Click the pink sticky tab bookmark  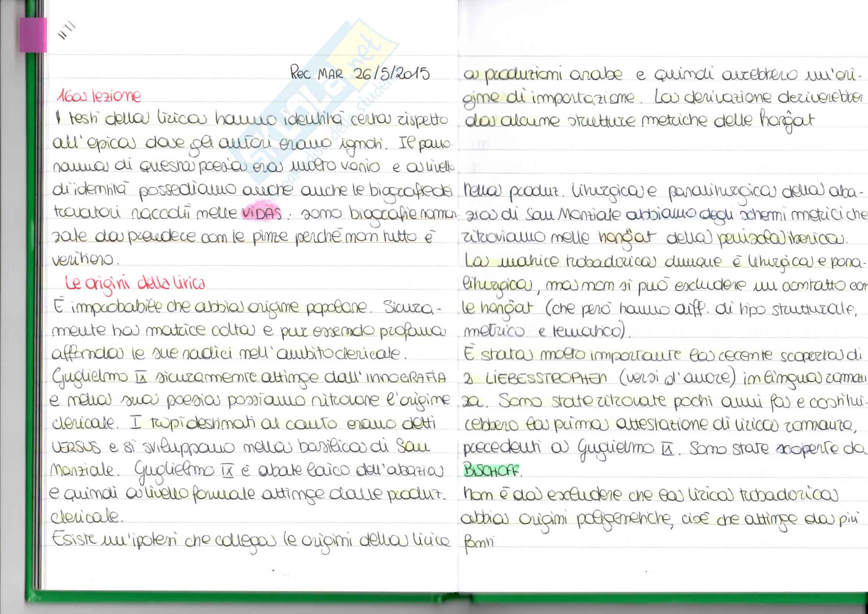pyautogui.click(x=33, y=35)
